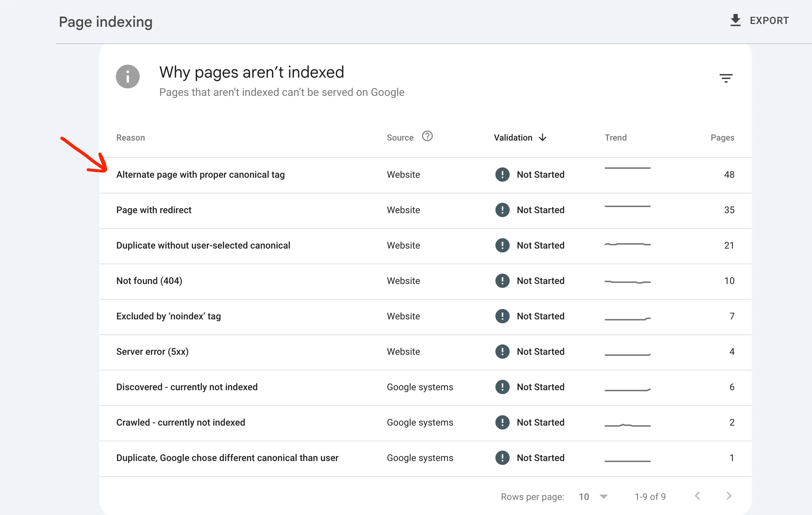Screen dimensions: 812x515
Task: Click warning icon in Server error (5xx) row
Action: [502, 352]
